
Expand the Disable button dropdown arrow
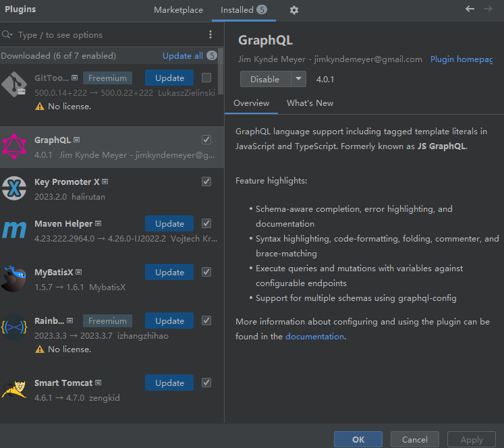click(x=298, y=79)
